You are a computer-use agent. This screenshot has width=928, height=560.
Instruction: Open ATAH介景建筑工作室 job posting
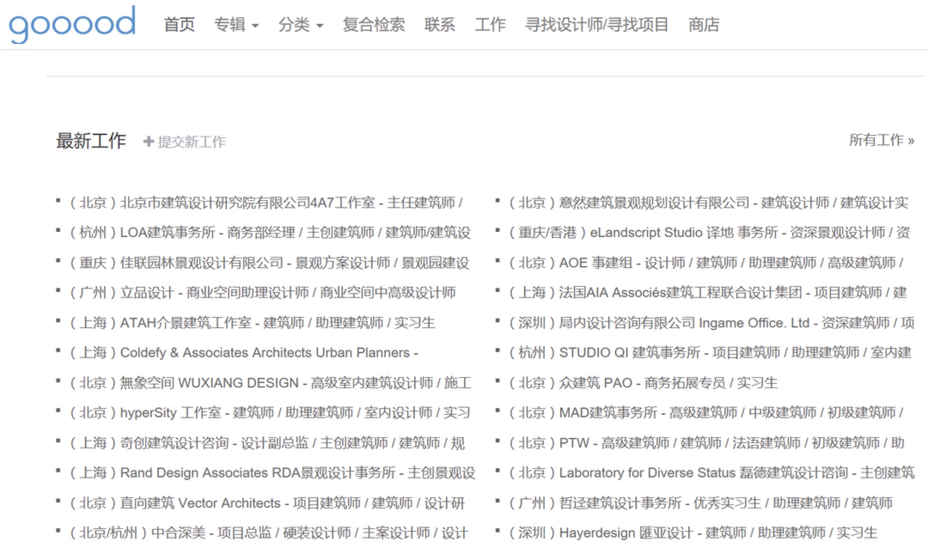click(252, 323)
